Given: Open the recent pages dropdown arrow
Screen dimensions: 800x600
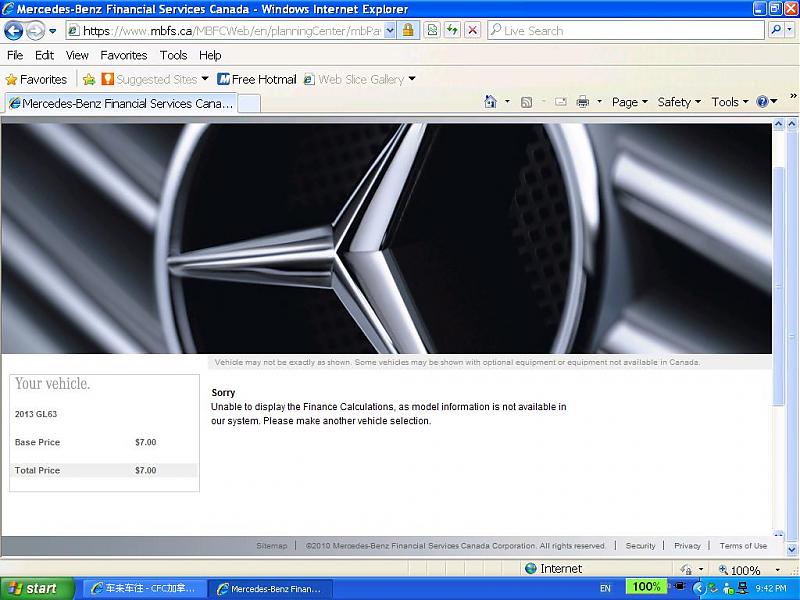Looking at the screenshot, I should pyautogui.click(x=53, y=31).
